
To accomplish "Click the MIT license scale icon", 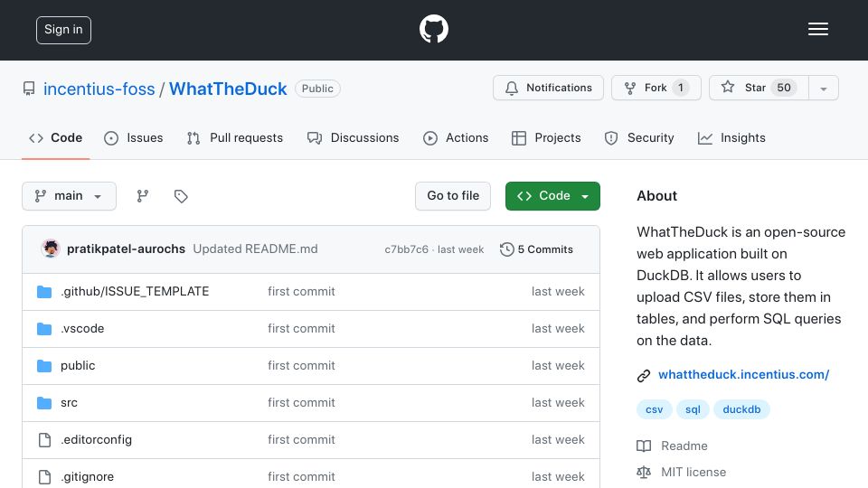I will [644, 472].
